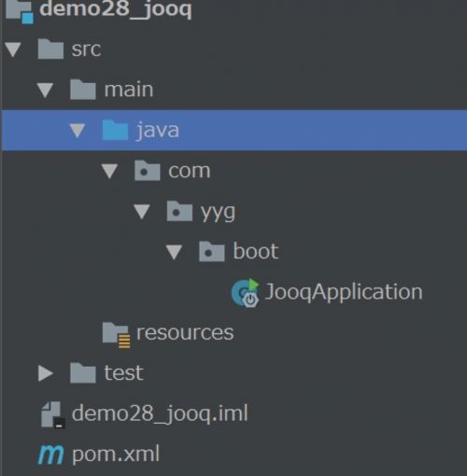Collapse the yyg package arrow
Viewport: 467px width, 476px height.
142,212
